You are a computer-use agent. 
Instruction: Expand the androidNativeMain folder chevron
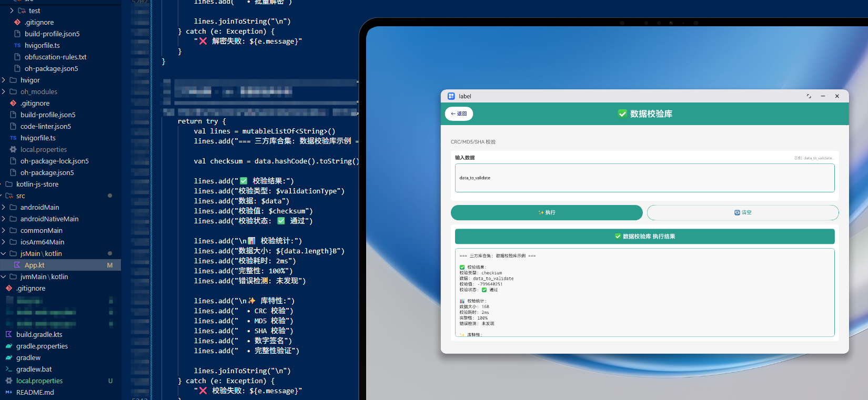click(4, 219)
